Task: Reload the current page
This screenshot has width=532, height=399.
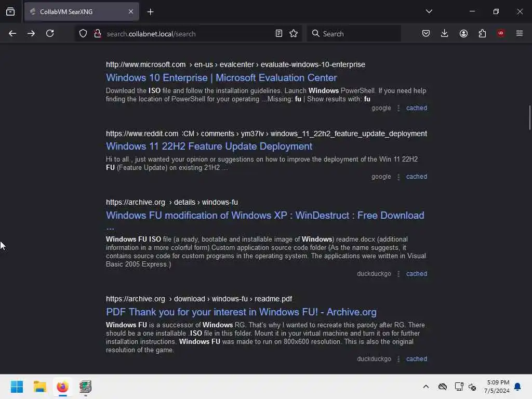Action: (50, 33)
